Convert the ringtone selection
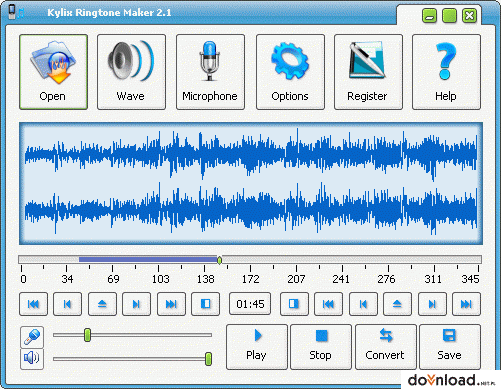 pyautogui.click(x=386, y=347)
